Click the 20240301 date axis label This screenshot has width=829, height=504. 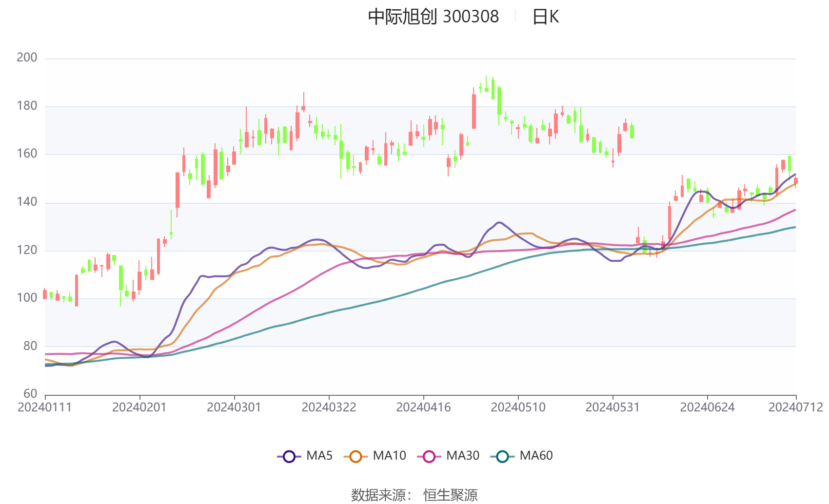point(234,407)
